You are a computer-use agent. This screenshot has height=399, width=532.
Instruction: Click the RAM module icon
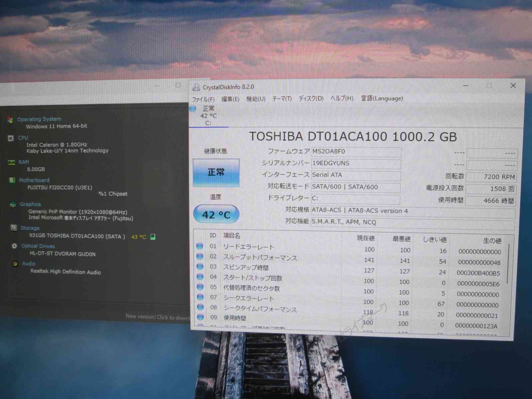(12, 162)
